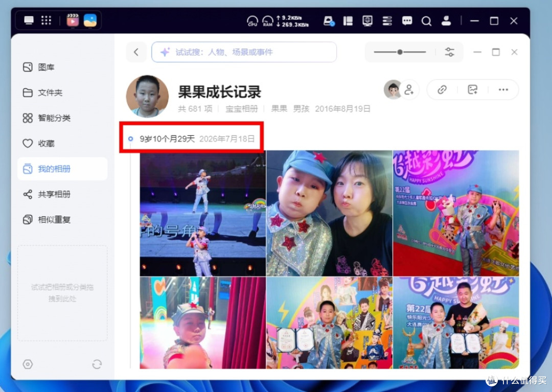Copy share link with the chain icon
The image size is (552, 392).
coord(442,90)
